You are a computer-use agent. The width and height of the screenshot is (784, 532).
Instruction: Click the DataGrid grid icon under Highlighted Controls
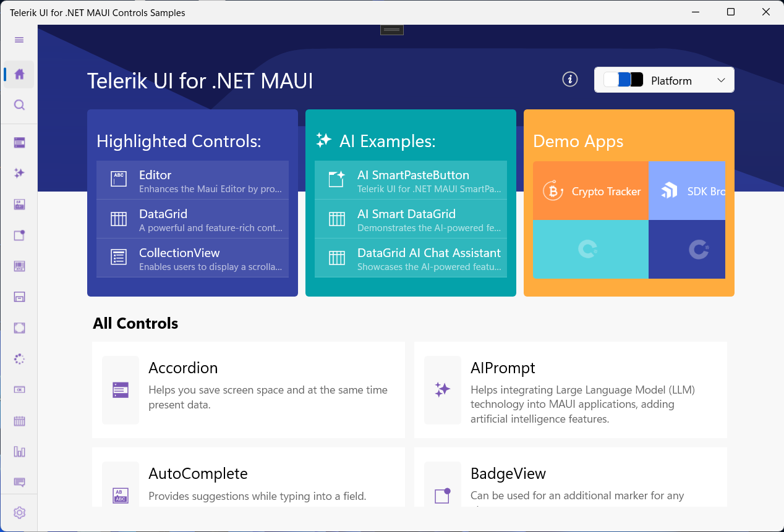pos(118,219)
